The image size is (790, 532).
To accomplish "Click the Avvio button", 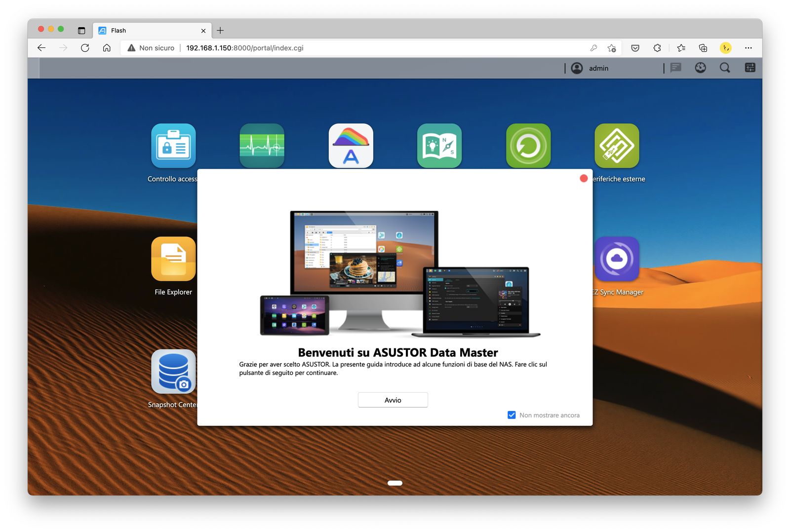I will [x=393, y=400].
